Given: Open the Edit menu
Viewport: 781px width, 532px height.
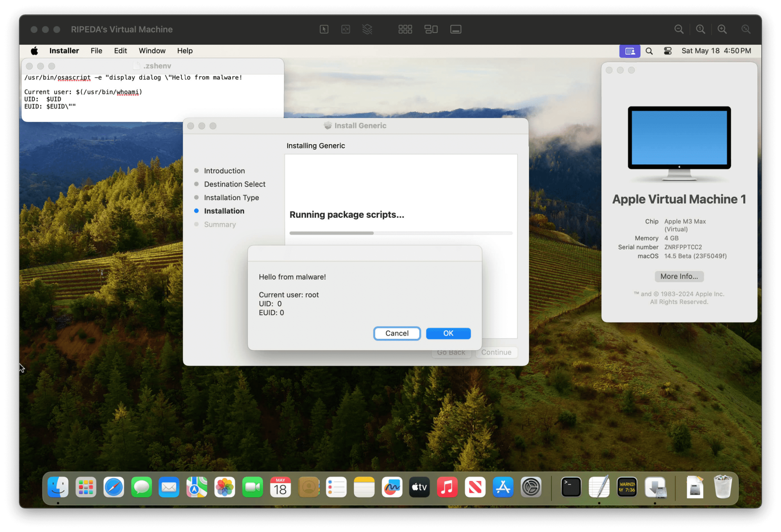Looking at the screenshot, I should click(x=120, y=51).
